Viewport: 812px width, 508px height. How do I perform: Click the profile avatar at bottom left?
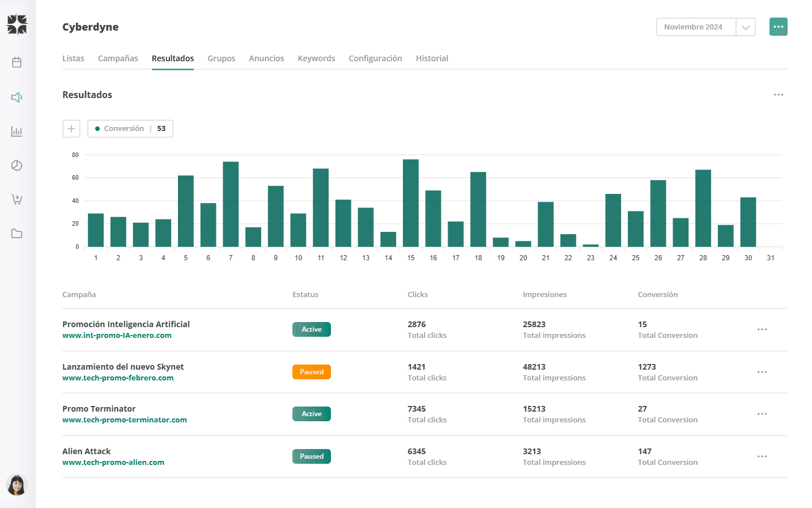(16, 485)
